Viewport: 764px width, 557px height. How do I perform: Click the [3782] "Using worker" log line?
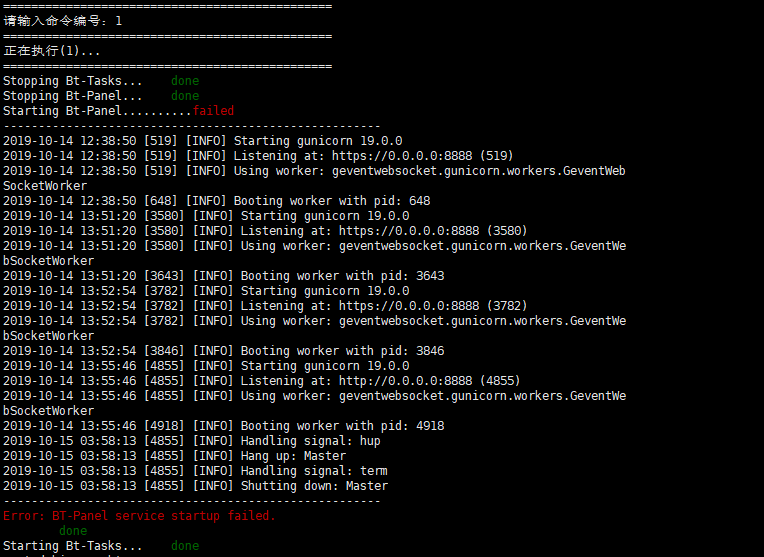tap(315, 321)
